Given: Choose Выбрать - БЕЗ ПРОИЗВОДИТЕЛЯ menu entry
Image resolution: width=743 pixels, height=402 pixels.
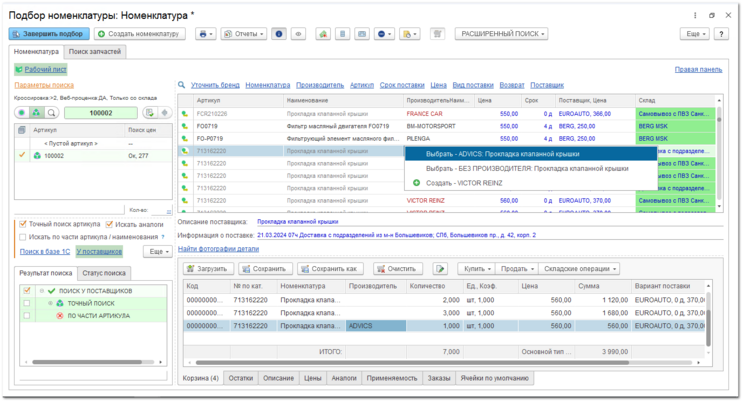Looking at the screenshot, I should [x=531, y=168].
